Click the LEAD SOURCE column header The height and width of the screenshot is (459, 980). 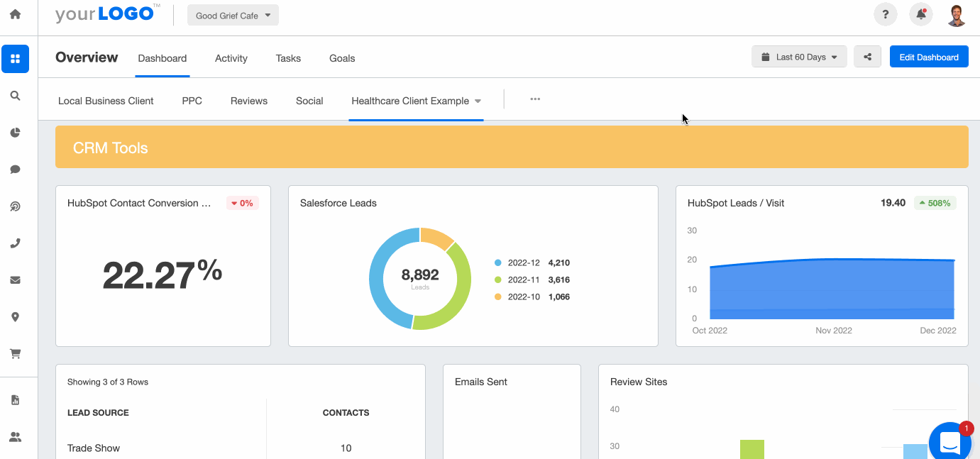tap(98, 412)
